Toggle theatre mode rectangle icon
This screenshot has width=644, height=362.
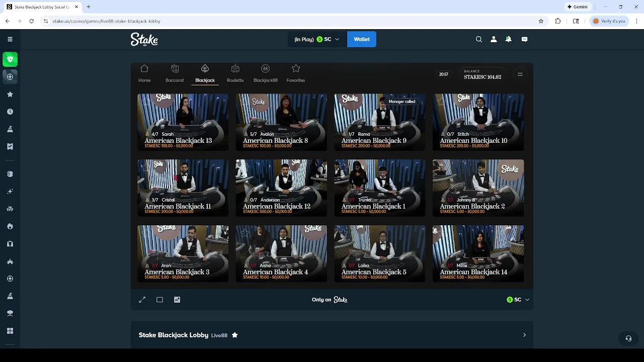(159, 300)
